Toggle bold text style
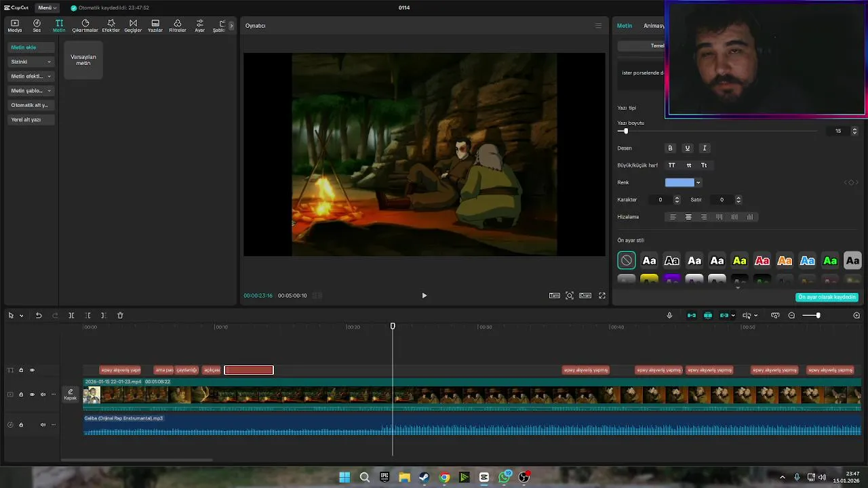Screen dimensions: 868x488 671,148
